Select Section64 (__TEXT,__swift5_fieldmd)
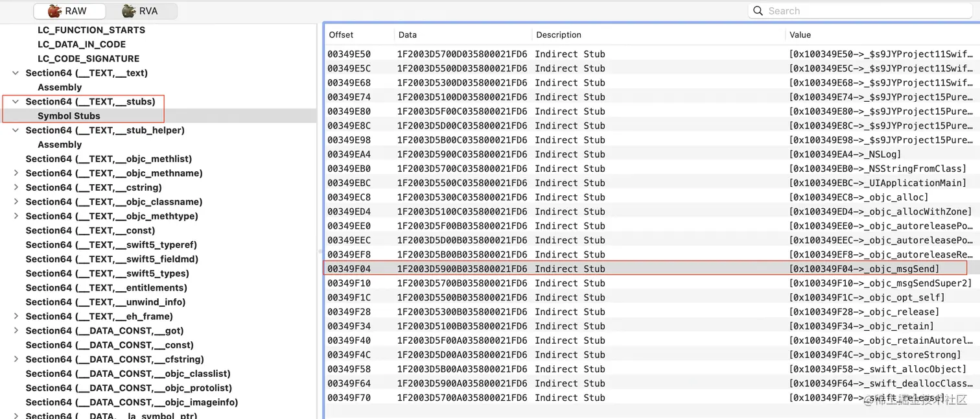This screenshot has width=980, height=419. [112, 259]
